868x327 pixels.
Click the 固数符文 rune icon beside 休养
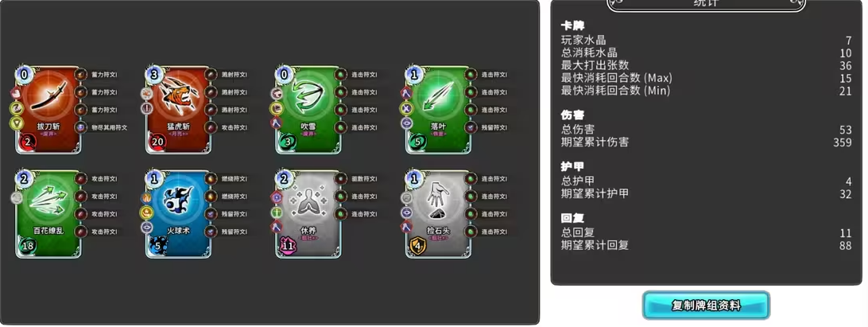(x=341, y=178)
